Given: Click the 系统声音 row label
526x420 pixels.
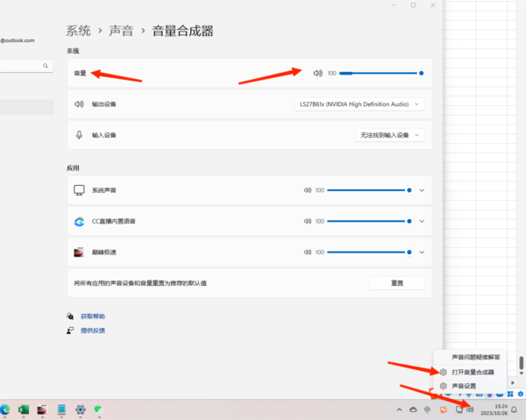Looking at the screenshot, I should (x=104, y=190).
